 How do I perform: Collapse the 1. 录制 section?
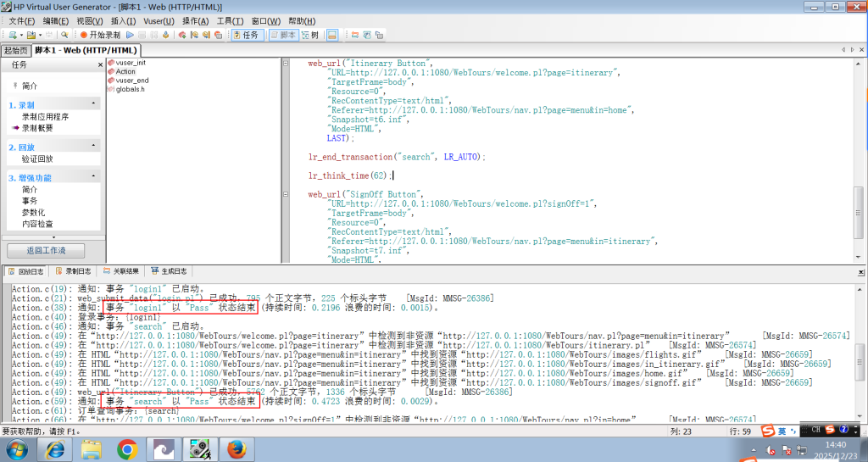(x=94, y=104)
